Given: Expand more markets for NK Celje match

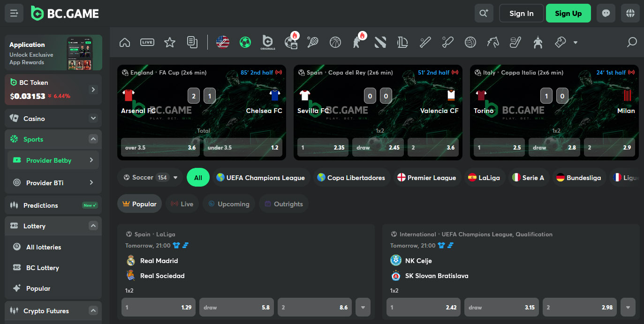Looking at the screenshot, I should 628,308.
